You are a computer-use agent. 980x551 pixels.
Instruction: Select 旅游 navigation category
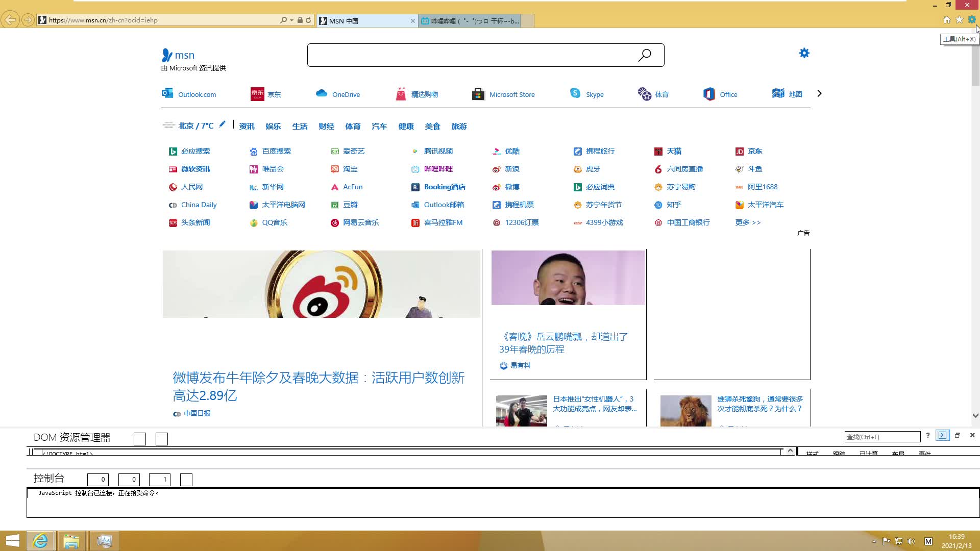tap(459, 126)
